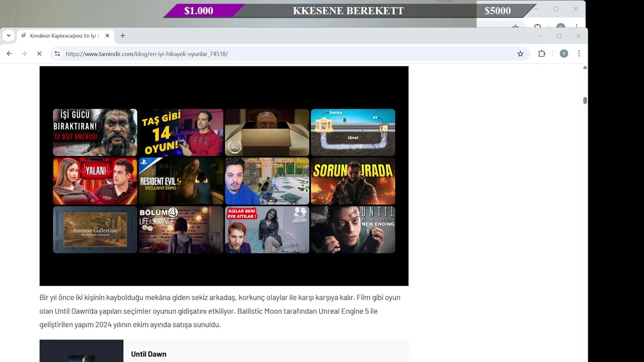Open the Kızlar Beni Eve Attılar thumbnail
The image size is (644, 362).
click(267, 230)
